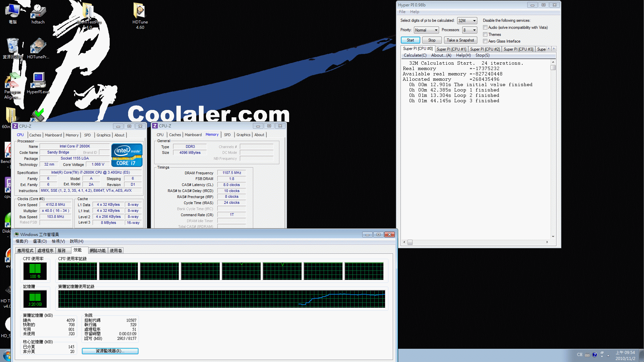Click the CPU tab in CPU-Z

[21, 135]
